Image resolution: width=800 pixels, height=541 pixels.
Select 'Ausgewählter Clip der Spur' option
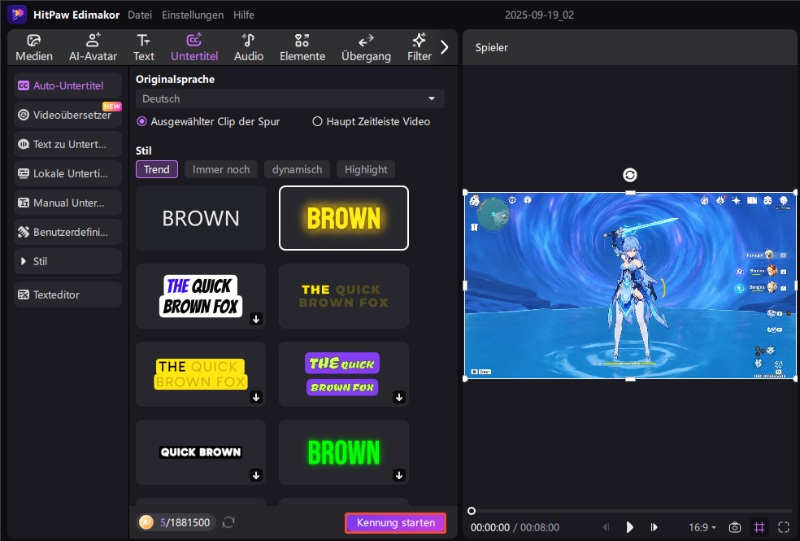click(x=142, y=121)
